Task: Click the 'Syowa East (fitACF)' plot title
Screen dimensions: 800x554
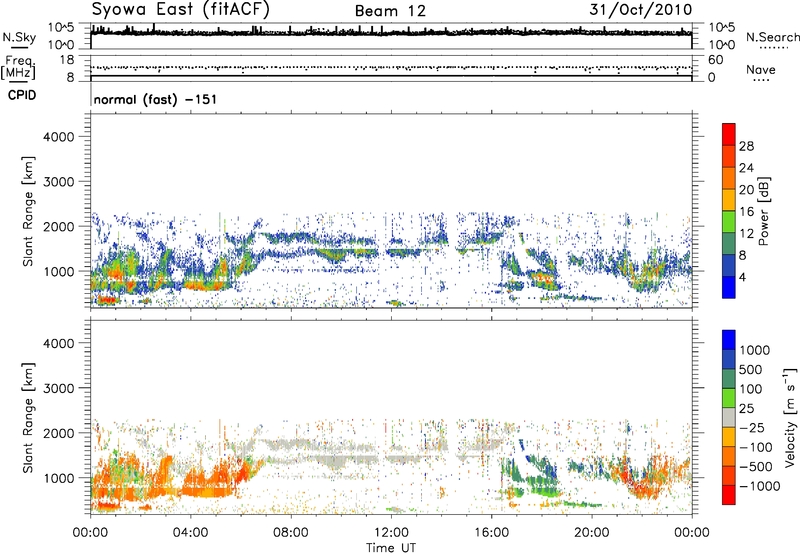Action: 181,10
